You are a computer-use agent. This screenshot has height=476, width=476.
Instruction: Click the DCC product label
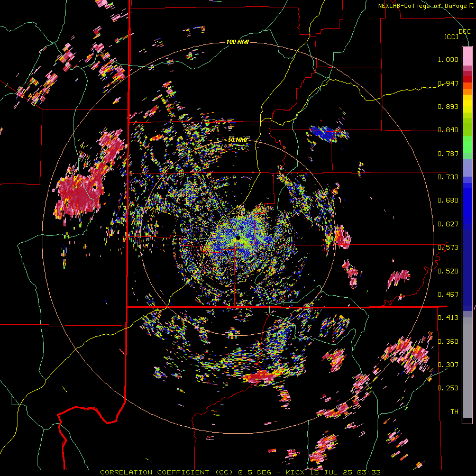point(464,32)
